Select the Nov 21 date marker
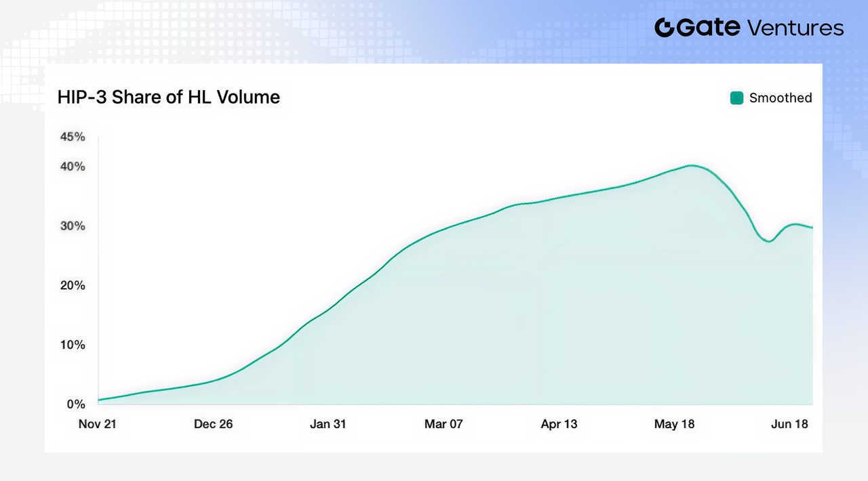 (x=98, y=424)
